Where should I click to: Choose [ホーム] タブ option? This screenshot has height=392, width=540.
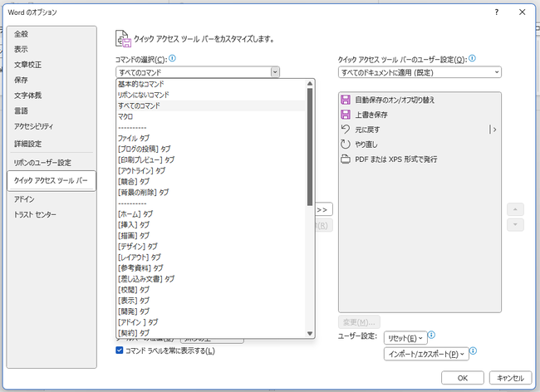pos(210,213)
